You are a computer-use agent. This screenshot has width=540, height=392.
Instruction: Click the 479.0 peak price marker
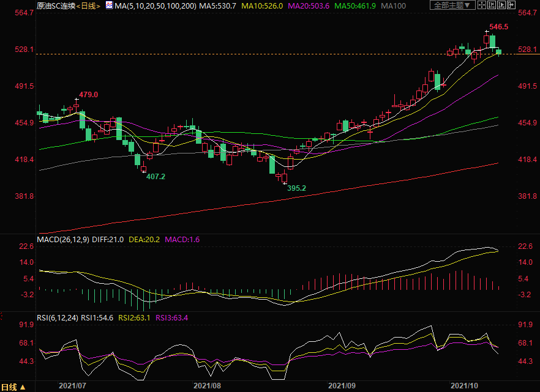coord(89,95)
